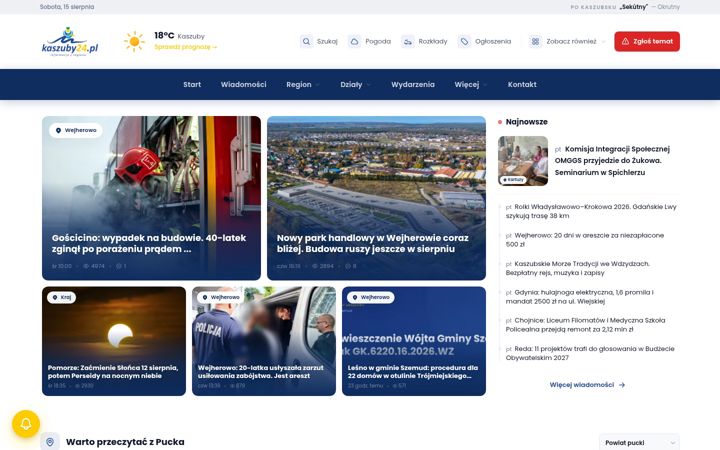This screenshot has height=450, width=720.
Task: Click the grid Zobacz również icon
Action: pos(535,41)
